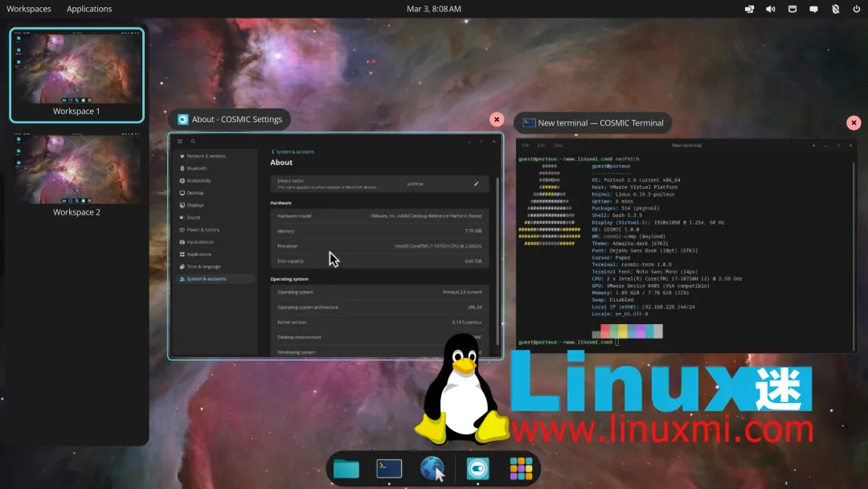Close the About - COSMIC Settings window preview
Screen dimensions: 868x489
497,119
